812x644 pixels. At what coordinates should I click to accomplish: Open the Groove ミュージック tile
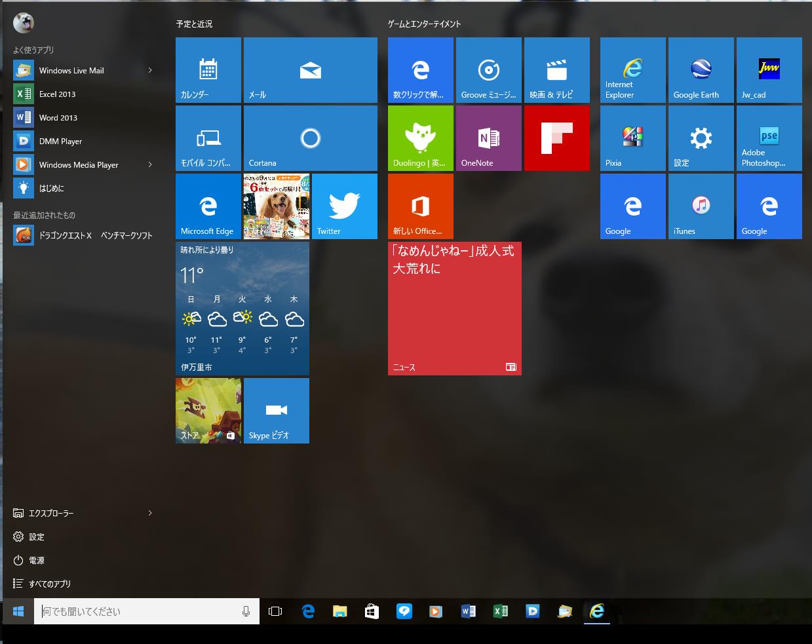[489, 70]
